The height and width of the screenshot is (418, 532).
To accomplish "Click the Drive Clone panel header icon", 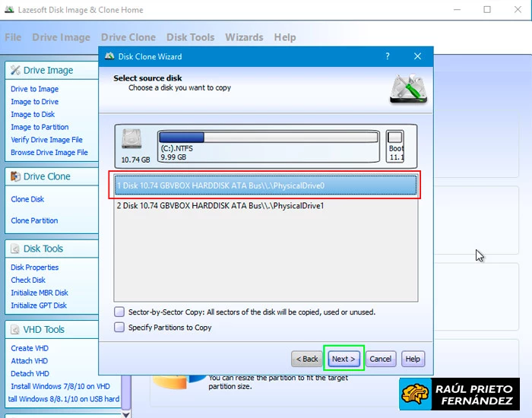I will [x=15, y=177].
